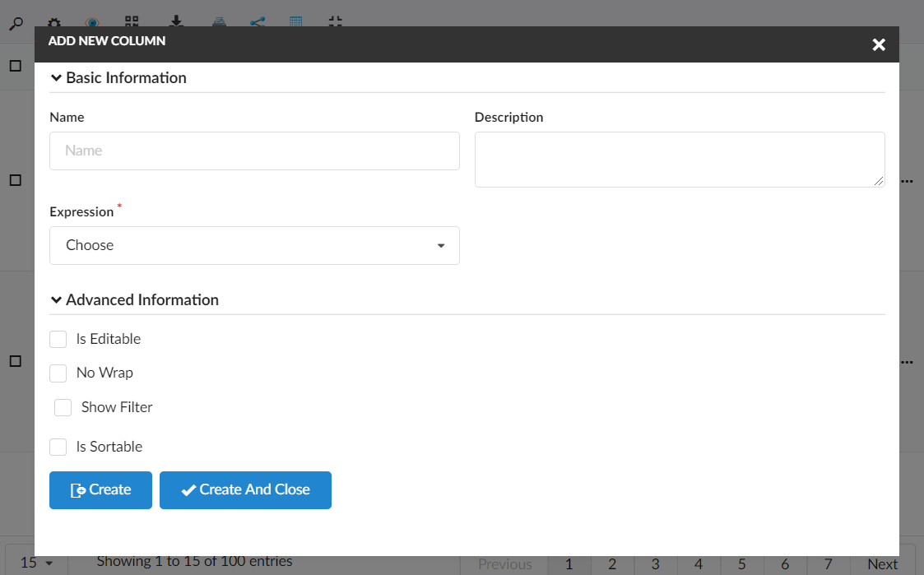This screenshot has width=924, height=575.
Task: Click the blue table grid icon
Action: [296, 21]
